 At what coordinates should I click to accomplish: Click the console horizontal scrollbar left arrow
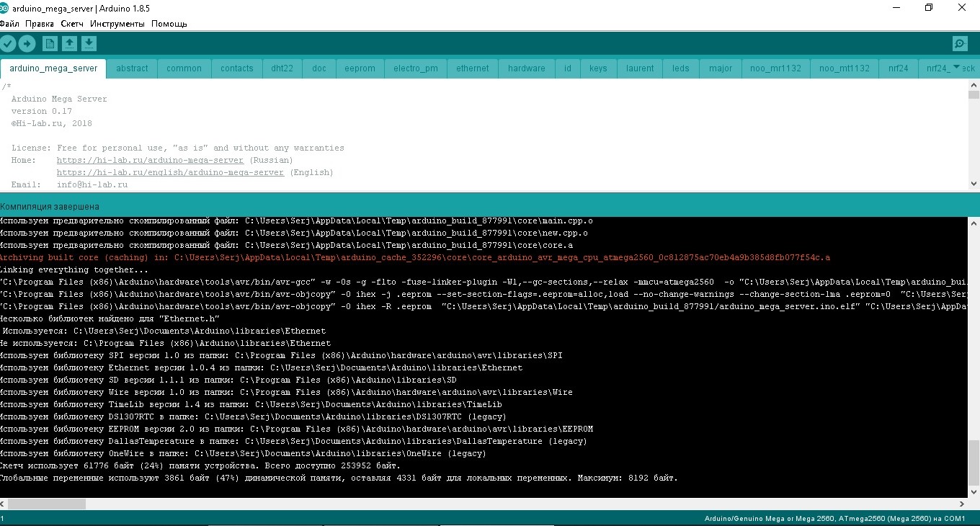click(4, 504)
